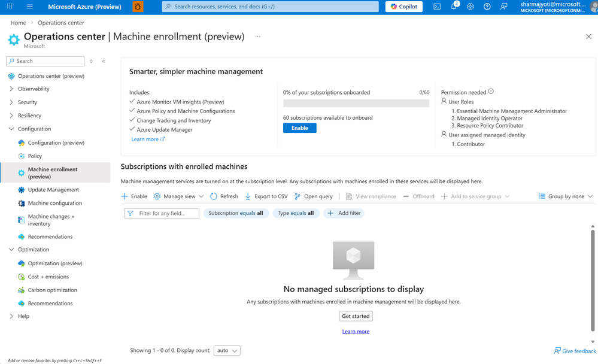Click the blue Enable button

[x=300, y=128]
